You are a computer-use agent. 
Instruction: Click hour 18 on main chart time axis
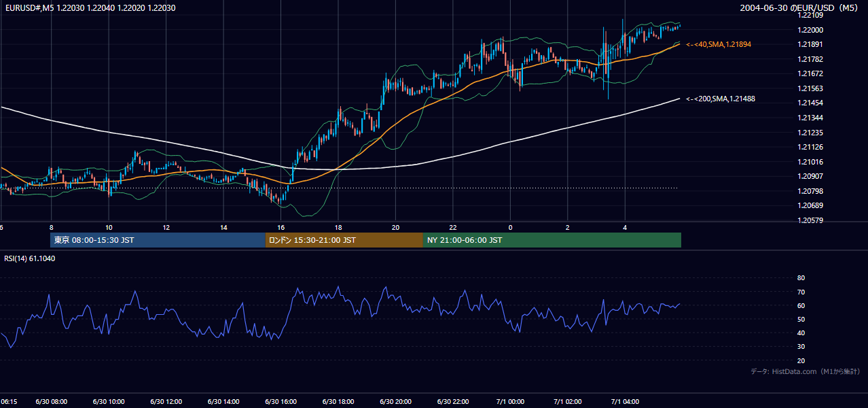[x=338, y=227]
